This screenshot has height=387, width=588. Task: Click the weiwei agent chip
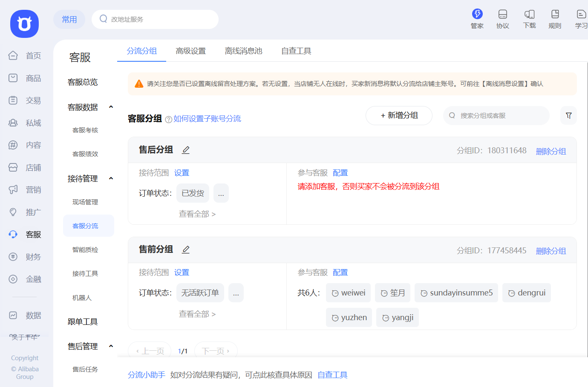coord(348,293)
